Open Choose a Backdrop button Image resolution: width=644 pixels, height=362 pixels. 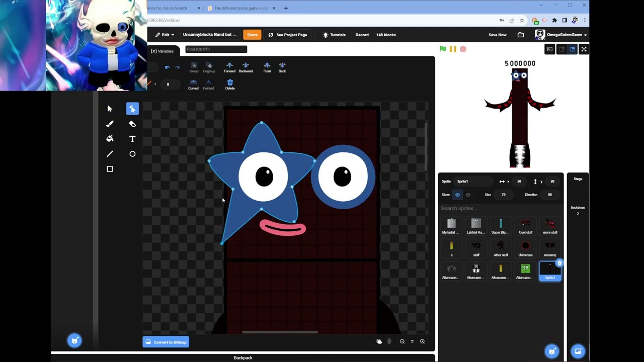coord(578,351)
